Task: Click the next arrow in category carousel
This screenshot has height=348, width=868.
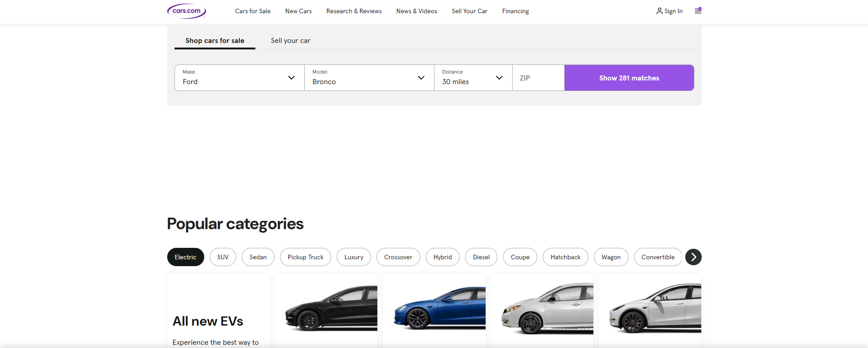Action: [693, 257]
